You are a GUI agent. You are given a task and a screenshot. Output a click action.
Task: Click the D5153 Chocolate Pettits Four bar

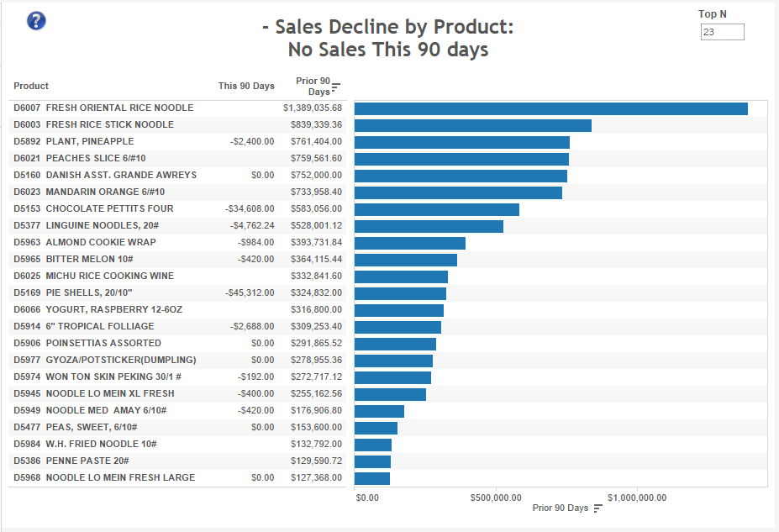tap(437, 209)
